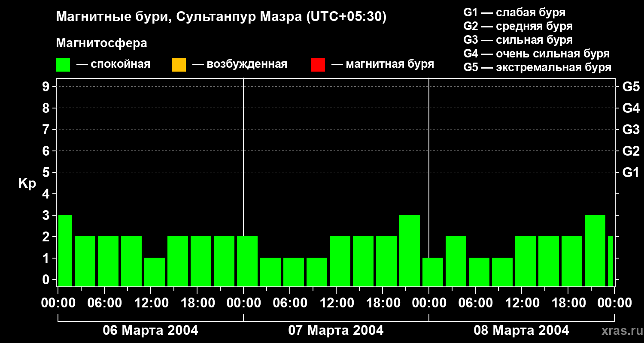Click the '08 Марта 2004' date label
644x343 pixels.
tap(521, 331)
